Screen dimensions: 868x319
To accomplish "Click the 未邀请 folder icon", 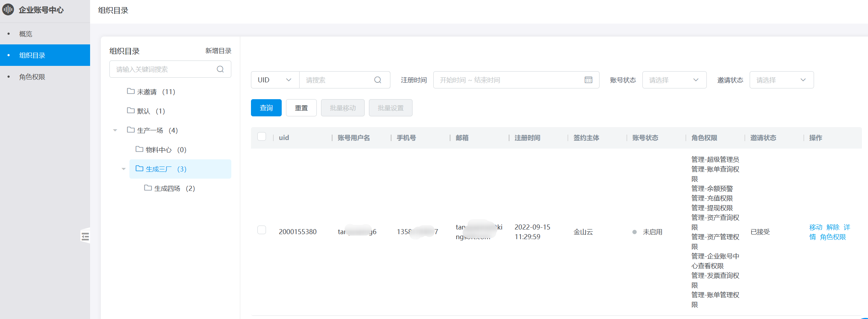I will pyautogui.click(x=131, y=91).
